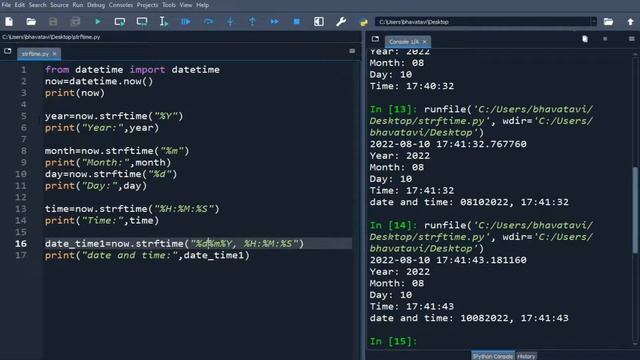Step over current line debug icon
This screenshot has width=640, height=360.
coord(208,22)
